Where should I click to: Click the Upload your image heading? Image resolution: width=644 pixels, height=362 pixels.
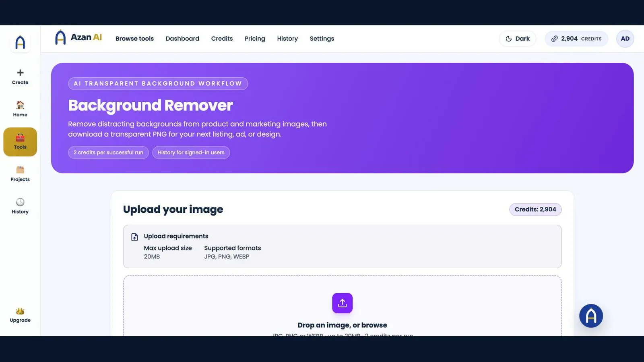(173, 209)
